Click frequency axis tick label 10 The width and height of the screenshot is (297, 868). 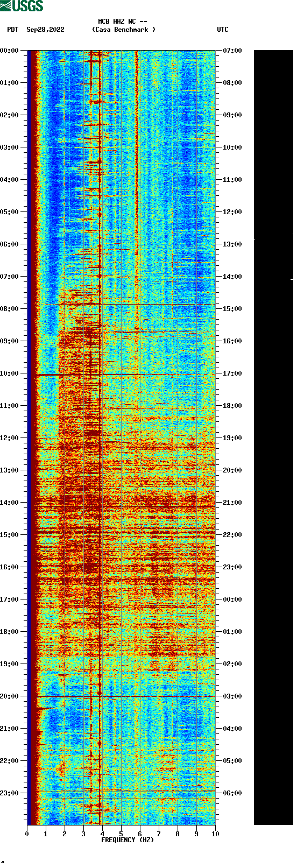pyautogui.click(x=215, y=834)
